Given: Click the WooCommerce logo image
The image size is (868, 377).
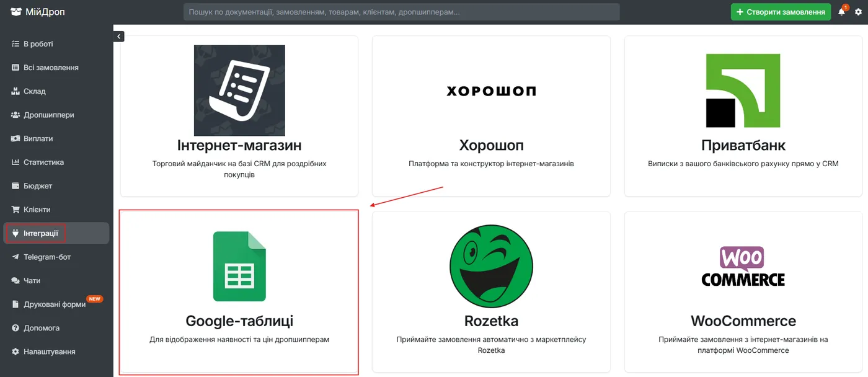Looking at the screenshot, I should click(743, 267).
